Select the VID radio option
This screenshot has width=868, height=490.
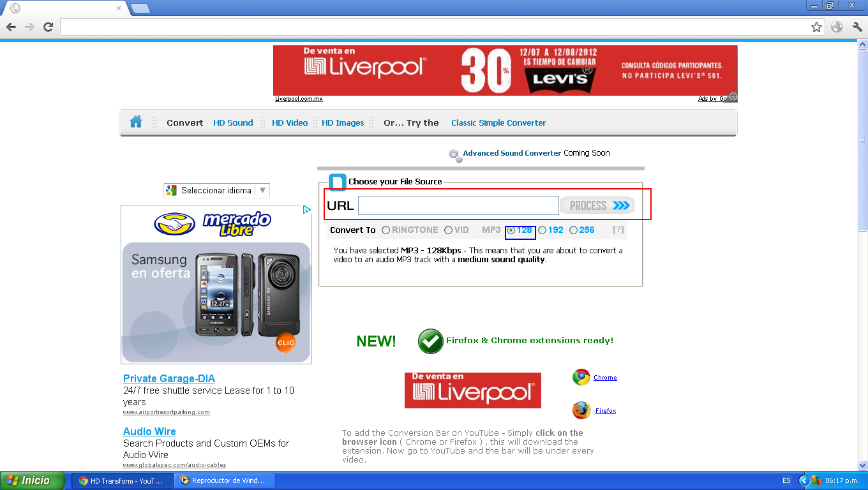pos(449,230)
